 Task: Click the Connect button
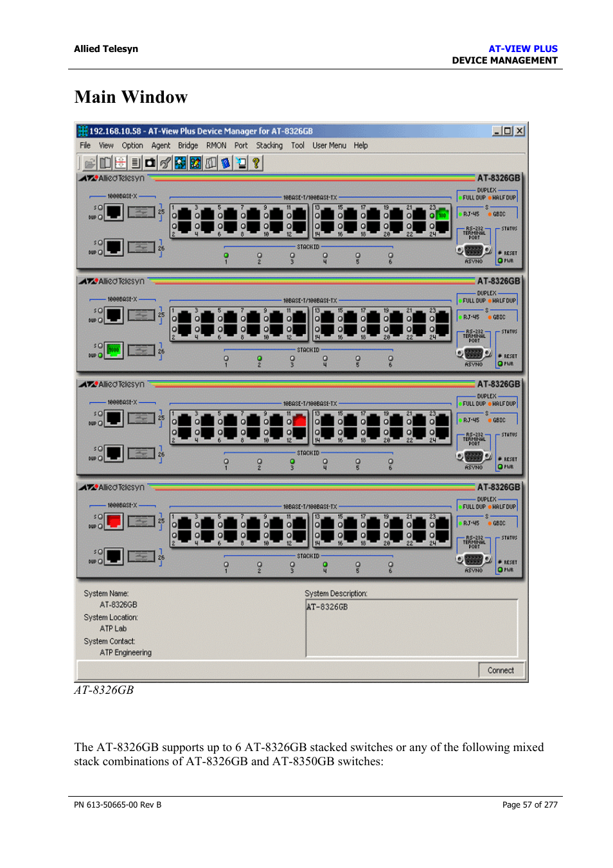pos(501,670)
